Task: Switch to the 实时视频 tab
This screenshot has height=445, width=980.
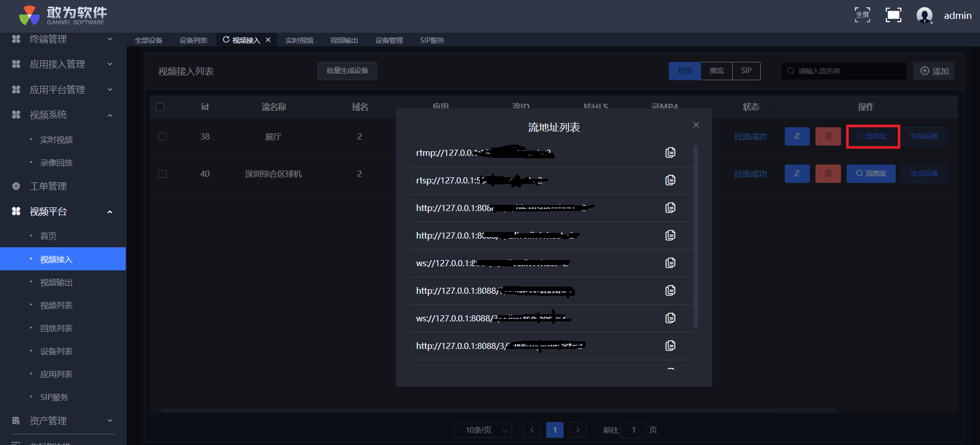Action: [x=299, y=40]
